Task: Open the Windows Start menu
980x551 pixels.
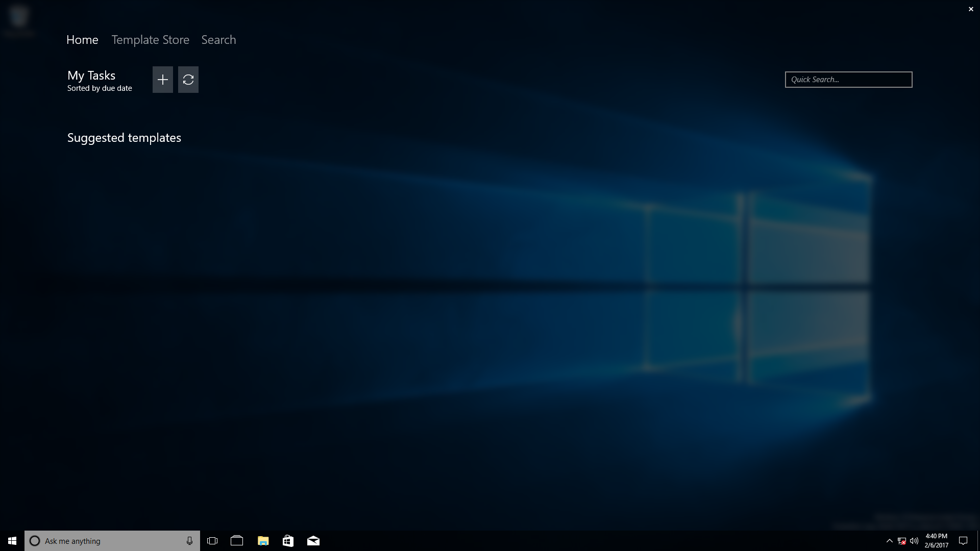Action: 12,541
